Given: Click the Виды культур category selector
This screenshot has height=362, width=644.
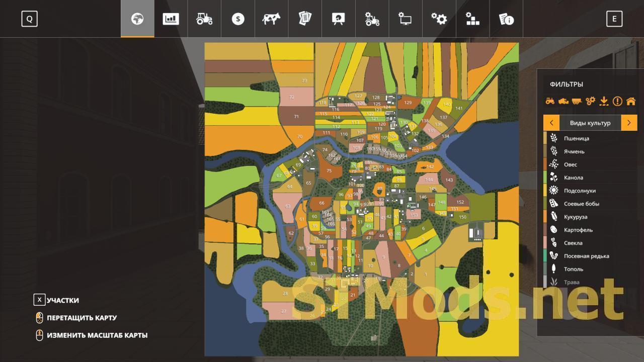Looking at the screenshot, I should coord(590,123).
